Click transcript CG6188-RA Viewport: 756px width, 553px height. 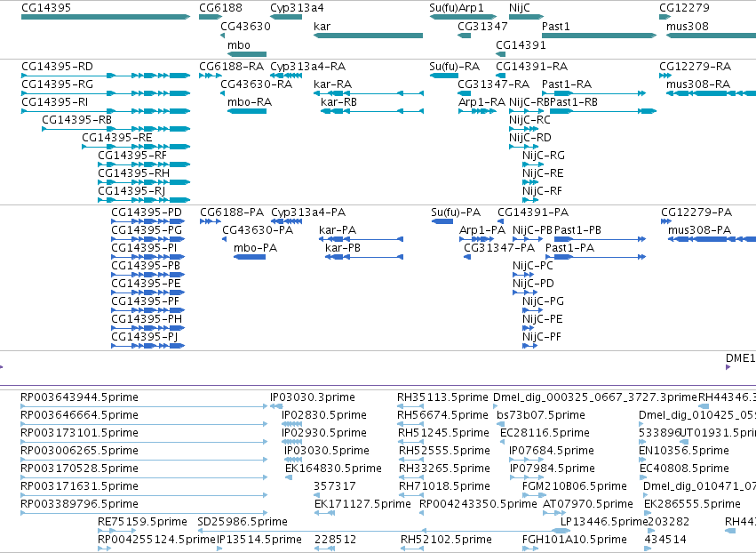[x=232, y=66]
